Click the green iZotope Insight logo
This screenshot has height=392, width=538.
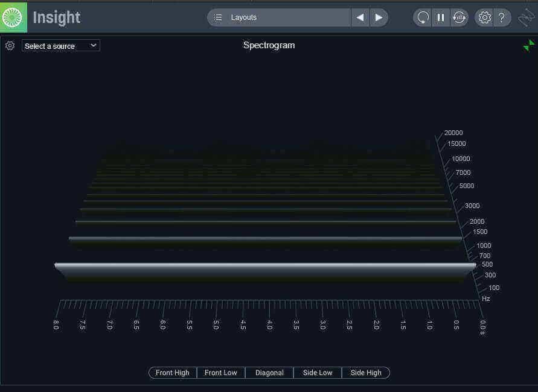tap(13, 17)
